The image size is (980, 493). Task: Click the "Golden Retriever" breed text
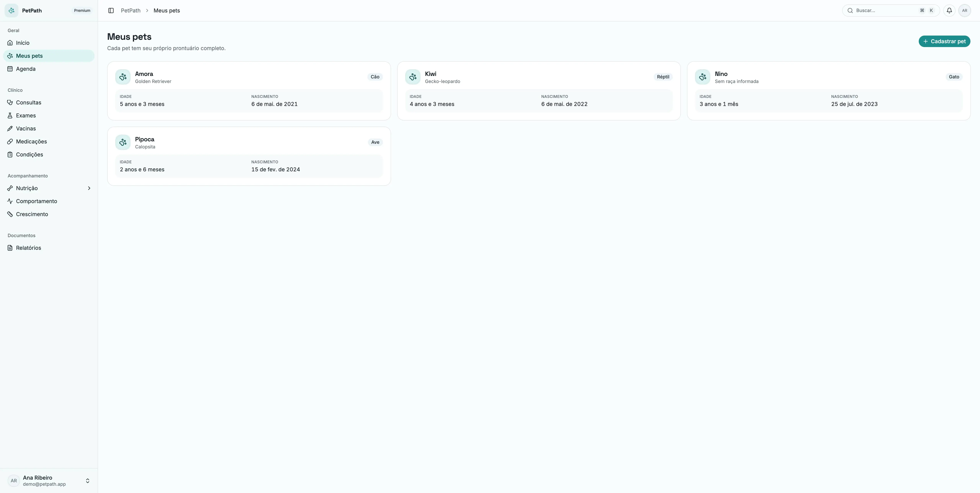(x=153, y=81)
